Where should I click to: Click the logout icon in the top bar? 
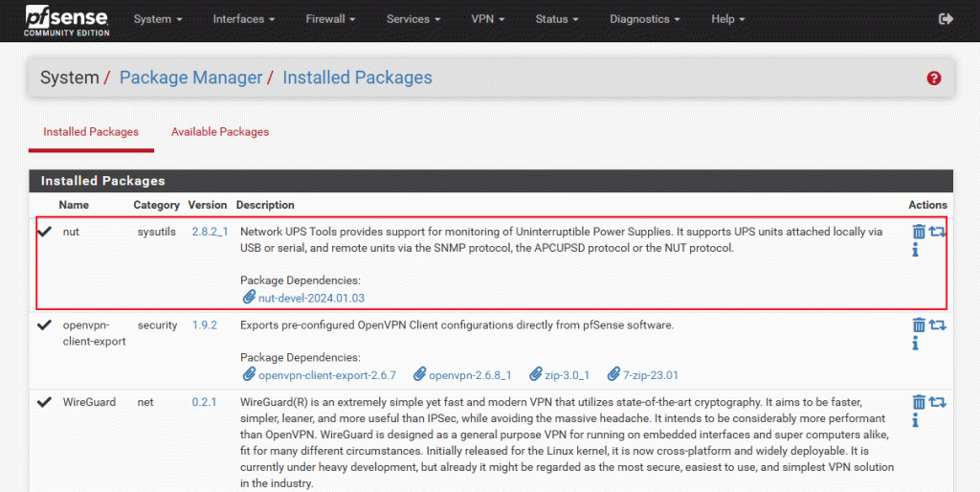946,19
